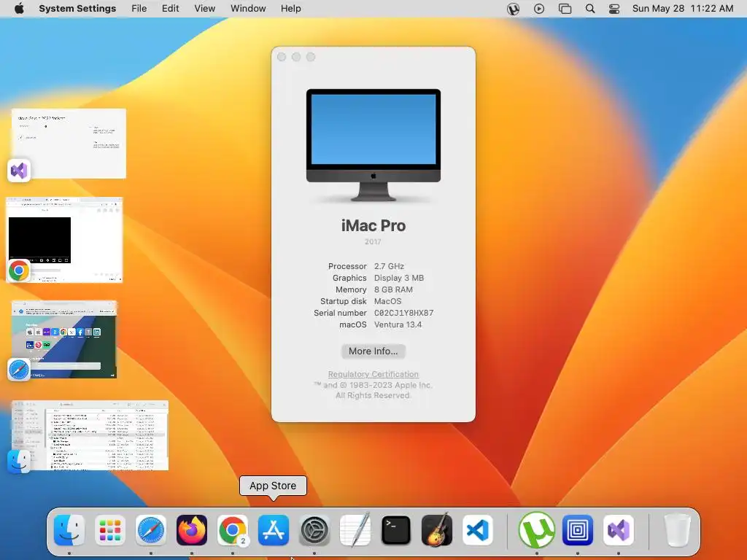Click the 8 GB RAM memory value
Screen dimensions: 747x560
[393, 289]
